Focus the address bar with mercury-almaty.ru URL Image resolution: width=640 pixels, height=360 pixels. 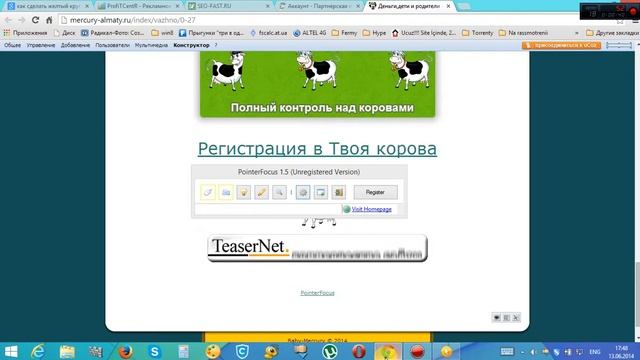pyautogui.click(x=318, y=20)
